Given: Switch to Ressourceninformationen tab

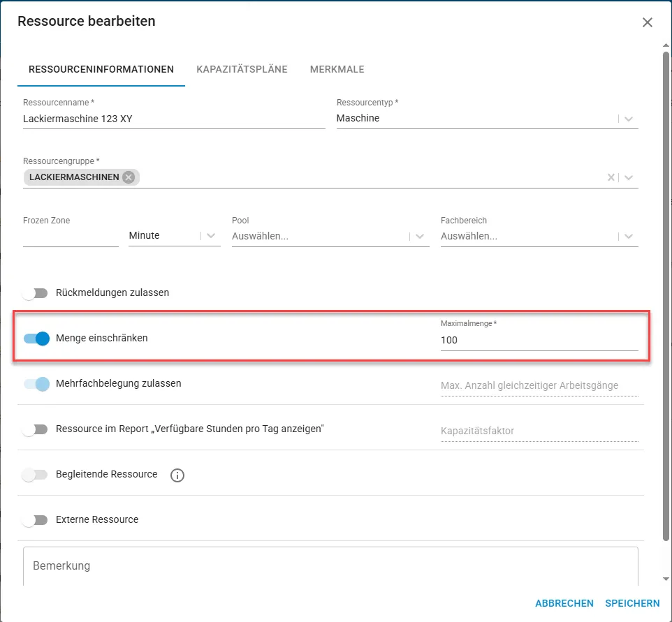Looking at the screenshot, I should tap(101, 69).
